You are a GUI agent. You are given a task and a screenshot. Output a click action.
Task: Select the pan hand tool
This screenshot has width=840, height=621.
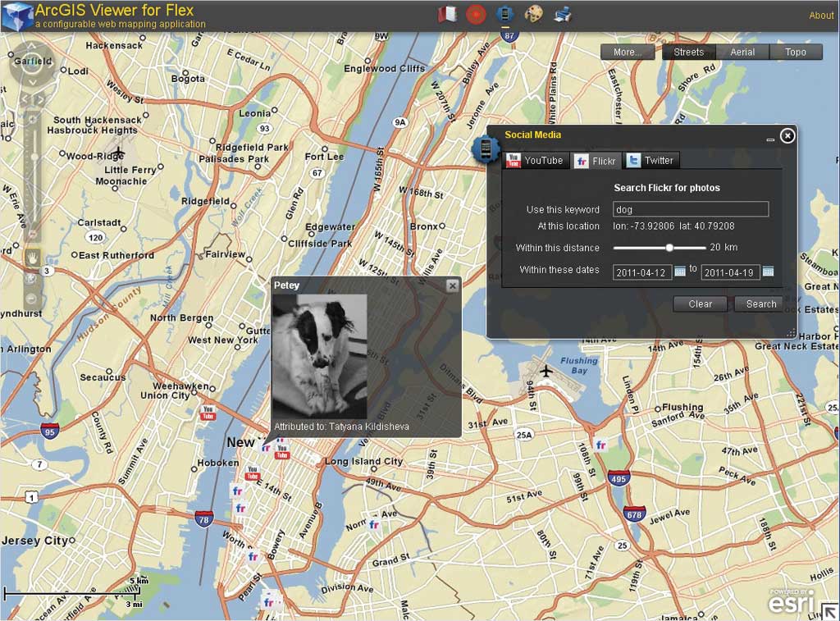point(32,258)
